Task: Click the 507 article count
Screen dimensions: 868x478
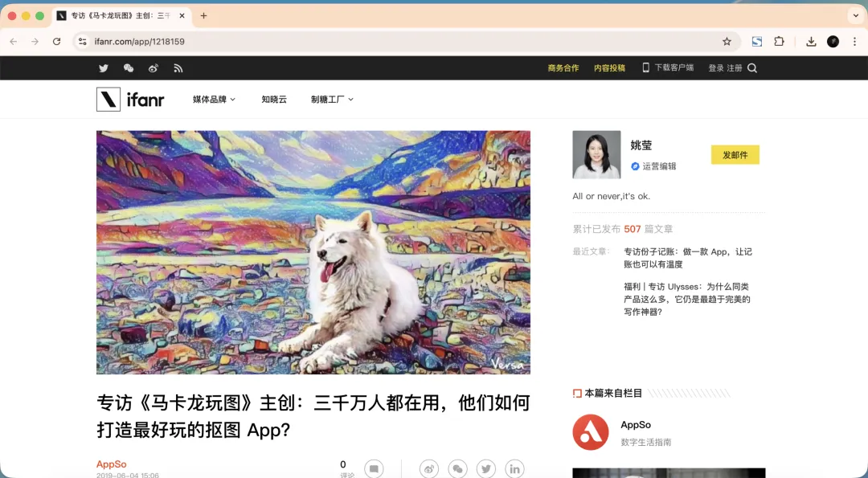Action: [633, 229]
